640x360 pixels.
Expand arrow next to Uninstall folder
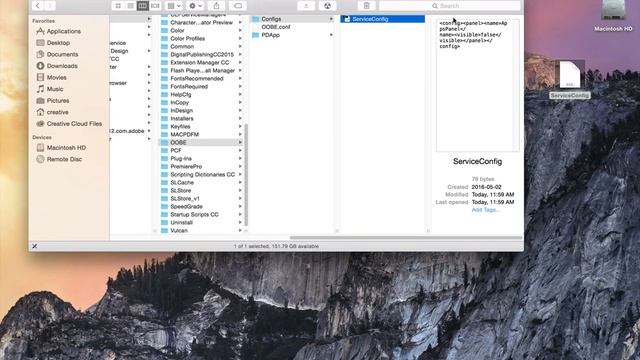240,222
